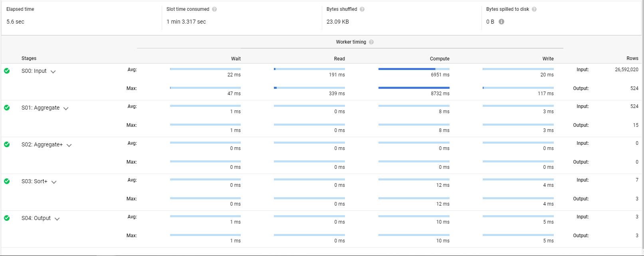Image resolution: width=644 pixels, height=256 pixels.
Task: Expand the S02: Aggregate+ stage chevron
Action: 69,145
